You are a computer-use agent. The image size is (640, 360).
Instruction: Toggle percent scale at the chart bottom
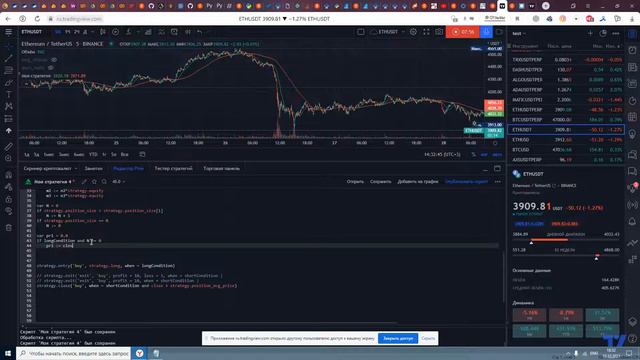(473, 155)
